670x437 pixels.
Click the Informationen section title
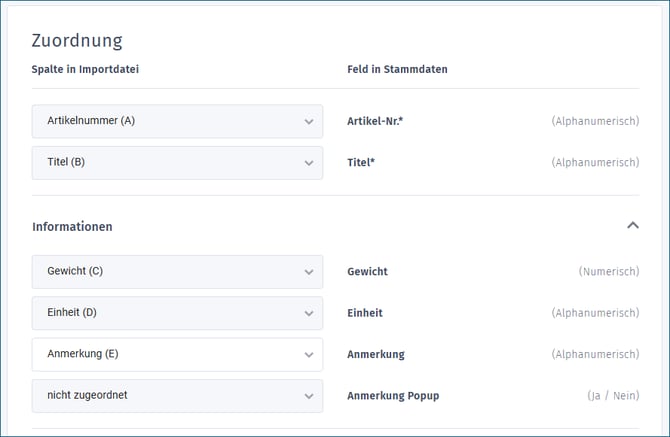tap(72, 227)
